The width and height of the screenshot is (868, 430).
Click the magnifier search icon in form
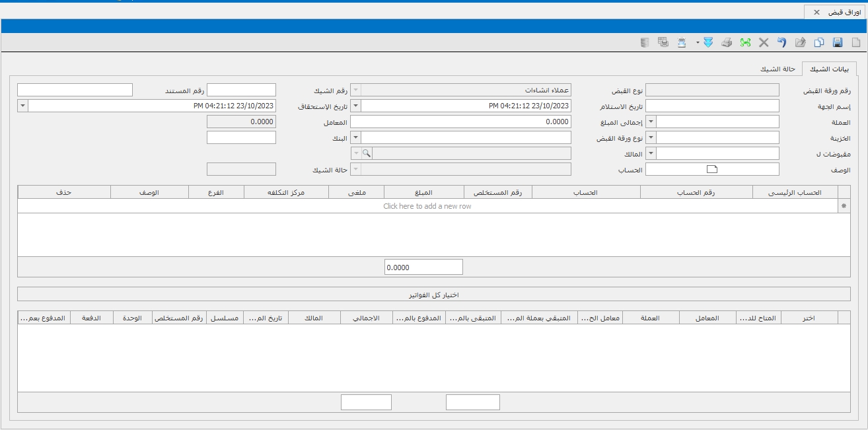(367, 153)
